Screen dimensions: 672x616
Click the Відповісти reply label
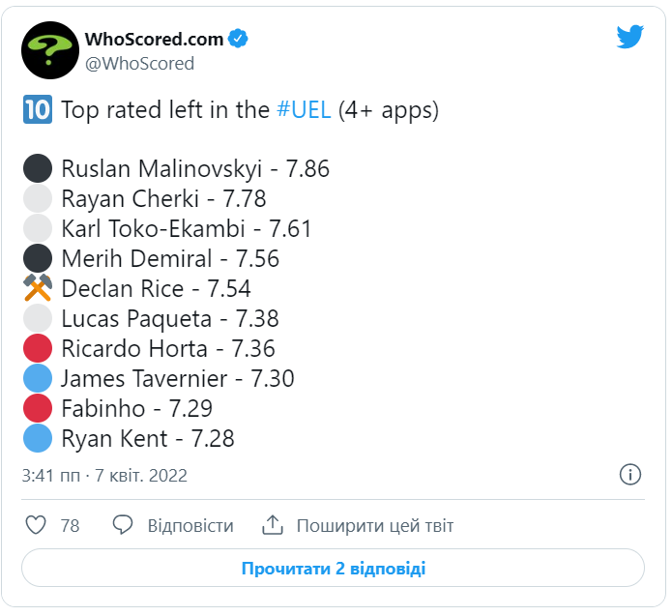point(190,526)
